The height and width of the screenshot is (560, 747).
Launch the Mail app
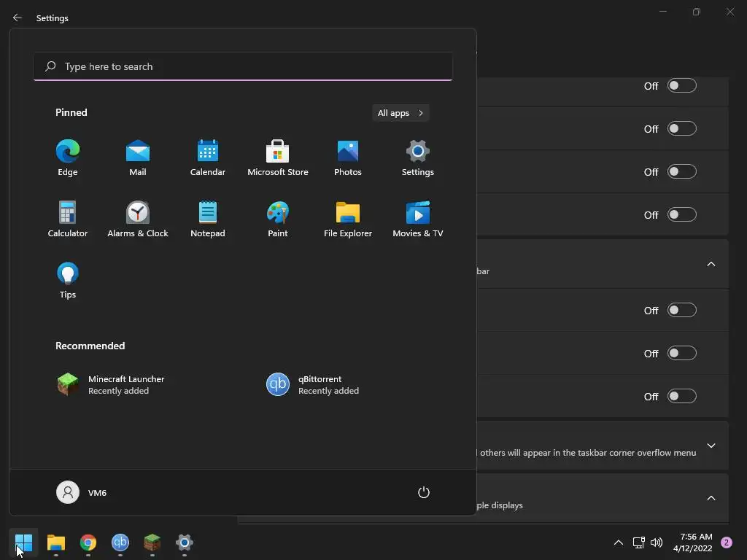coord(138,158)
